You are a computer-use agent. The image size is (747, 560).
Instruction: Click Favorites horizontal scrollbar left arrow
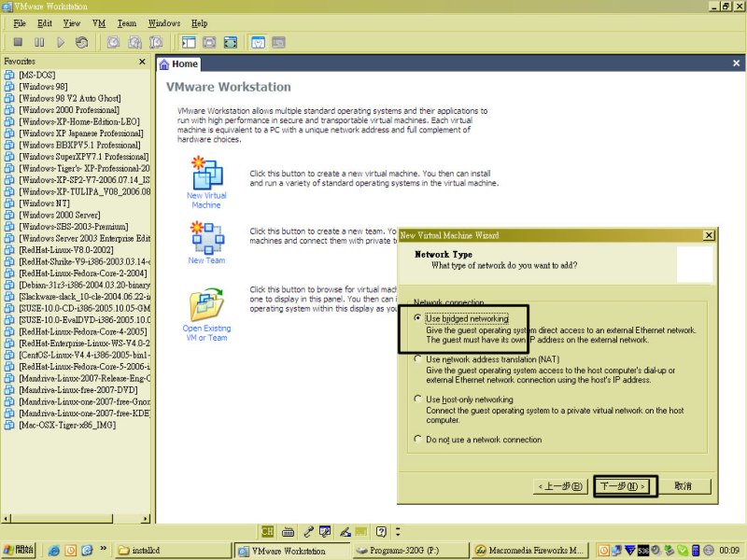tap(6, 519)
